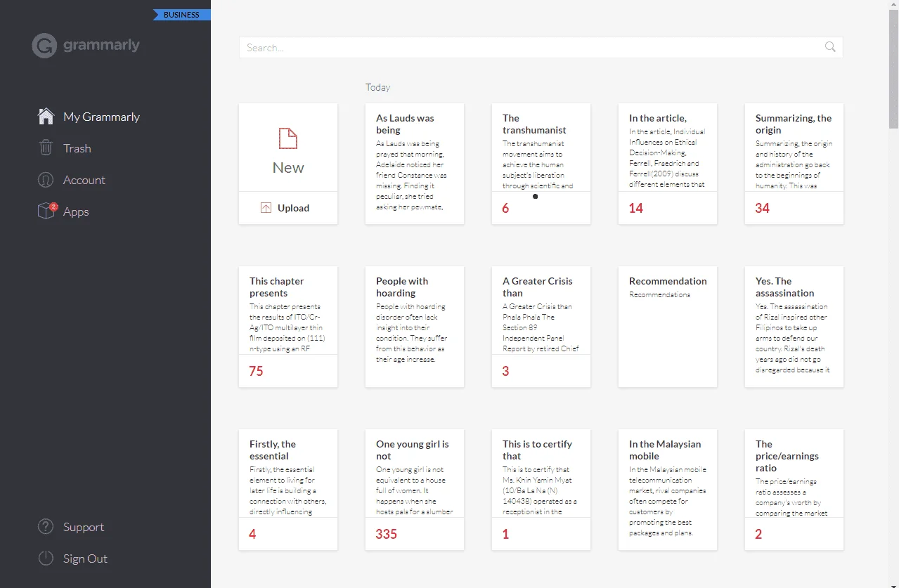Click the issue count 2
This screenshot has width=899, height=588.
(758, 534)
